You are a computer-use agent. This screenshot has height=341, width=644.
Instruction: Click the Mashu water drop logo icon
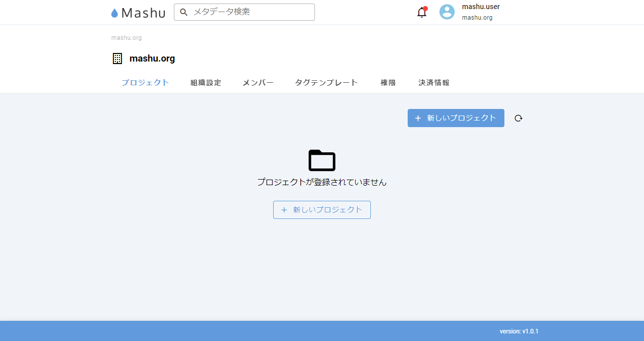coord(114,13)
